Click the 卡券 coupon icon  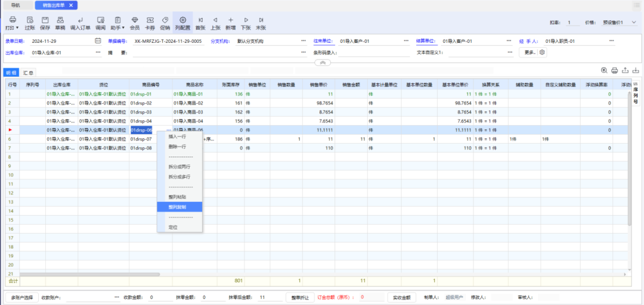(x=150, y=23)
